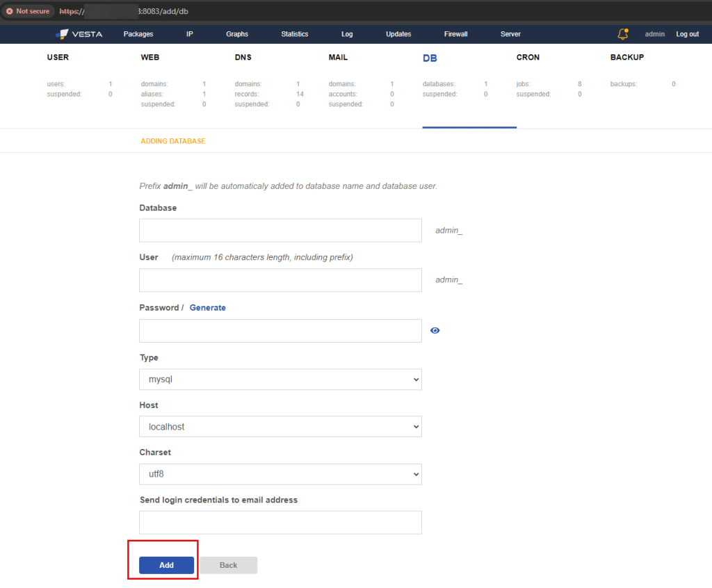Open the Packages menu item

138,34
